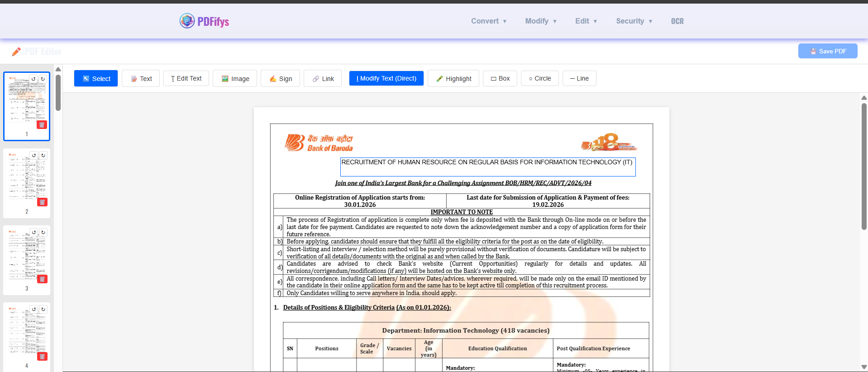Rotate page 2 thumbnail counterclockwise
The width and height of the screenshot is (868, 372).
(34, 155)
